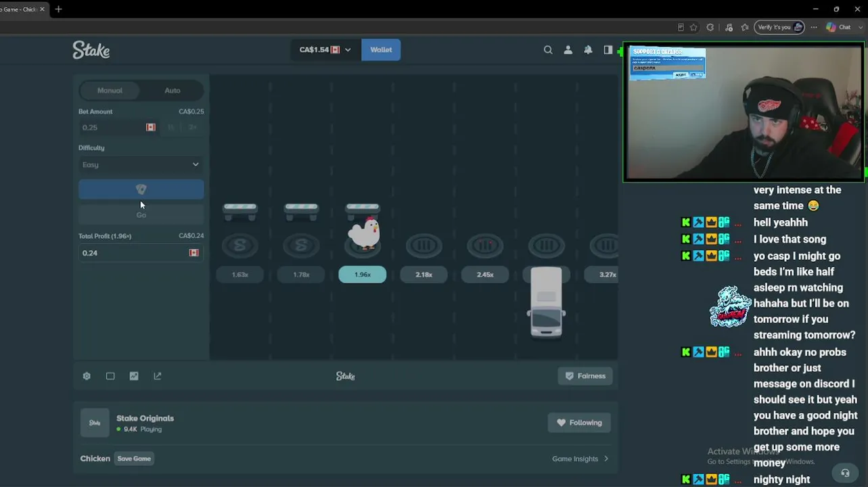Open the live stats chart icon
The width and height of the screenshot is (868, 487).
point(134,376)
